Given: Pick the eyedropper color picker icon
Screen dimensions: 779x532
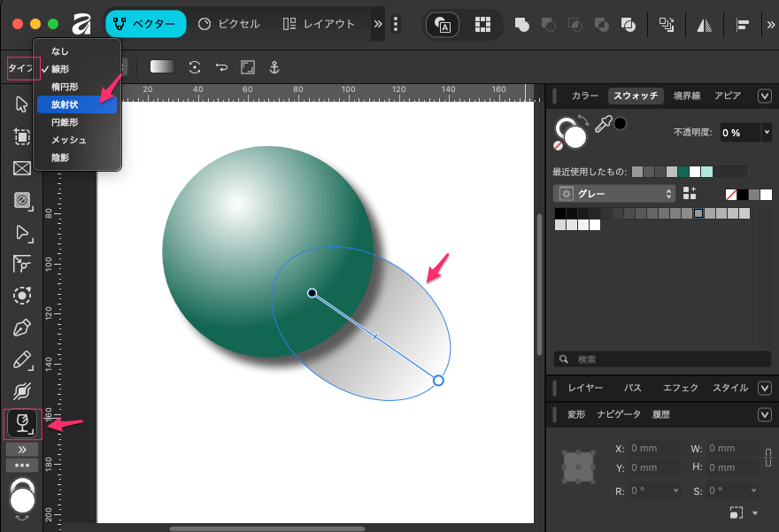Looking at the screenshot, I should coord(603,125).
